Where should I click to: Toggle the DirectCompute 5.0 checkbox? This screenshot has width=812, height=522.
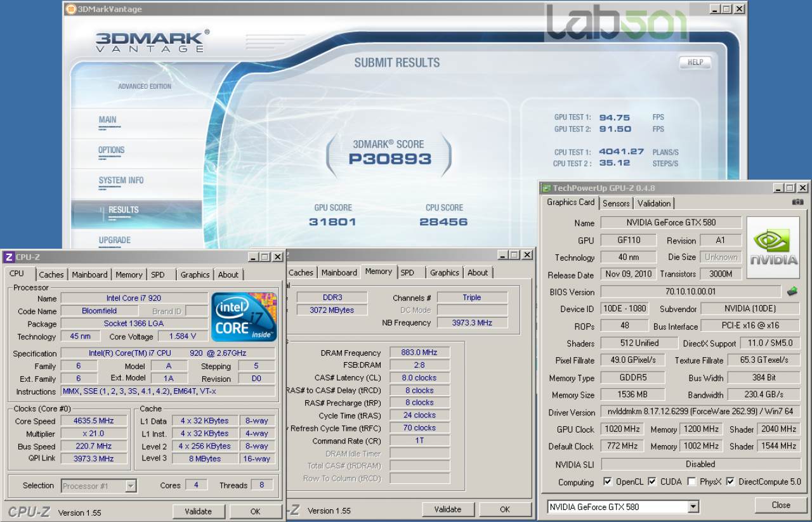click(731, 481)
